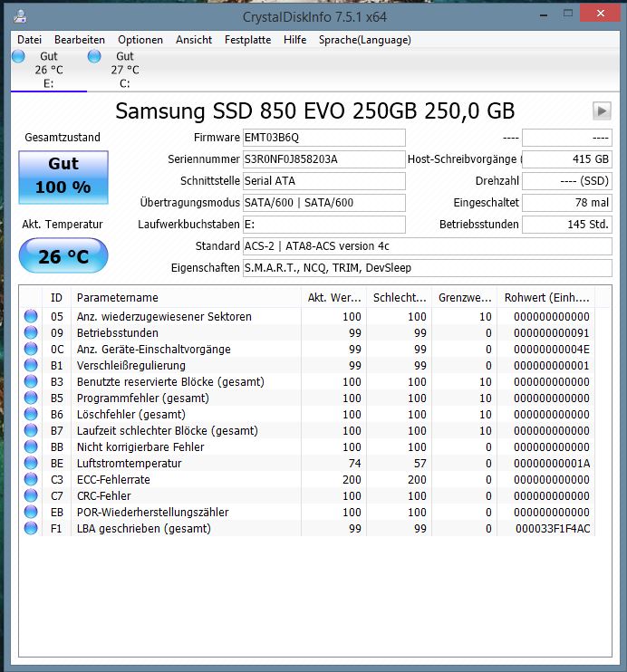
Task: Click the Laufwerkbuchstaben field E:
Action: [323, 225]
